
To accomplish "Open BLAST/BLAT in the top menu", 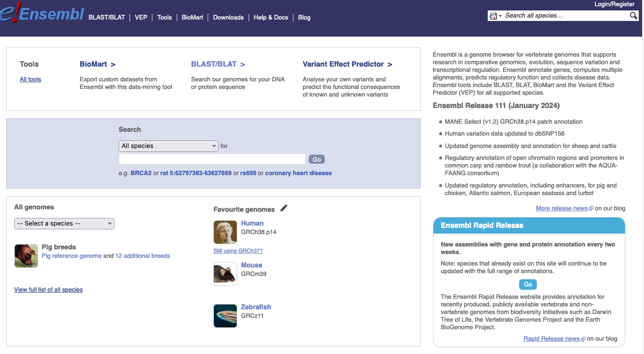I will coord(107,18).
